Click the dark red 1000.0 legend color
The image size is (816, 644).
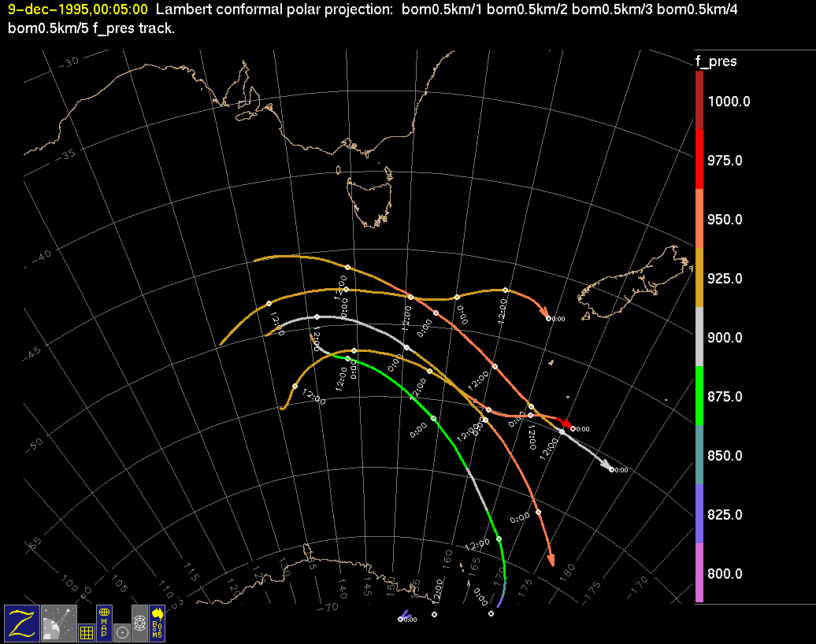[x=699, y=101]
